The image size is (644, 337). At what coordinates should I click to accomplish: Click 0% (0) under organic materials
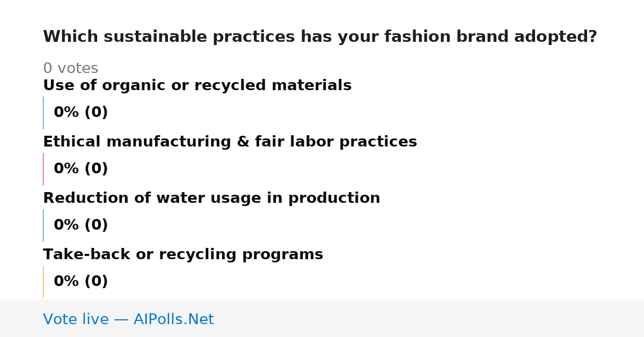pos(80,113)
